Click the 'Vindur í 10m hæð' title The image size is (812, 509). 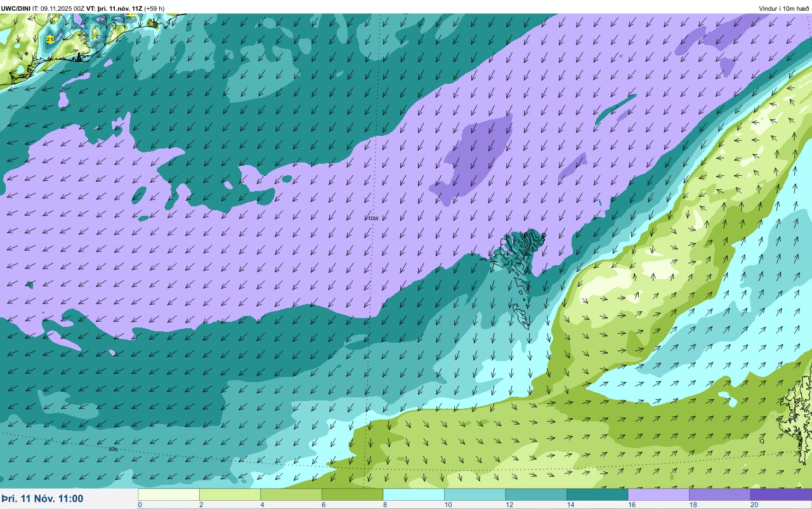[x=783, y=8]
